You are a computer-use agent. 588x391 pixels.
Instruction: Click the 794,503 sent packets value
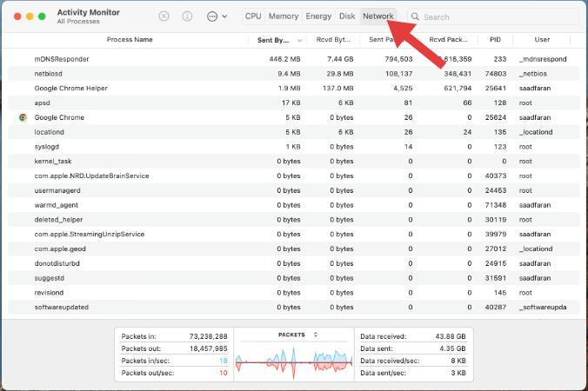[x=398, y=59]
